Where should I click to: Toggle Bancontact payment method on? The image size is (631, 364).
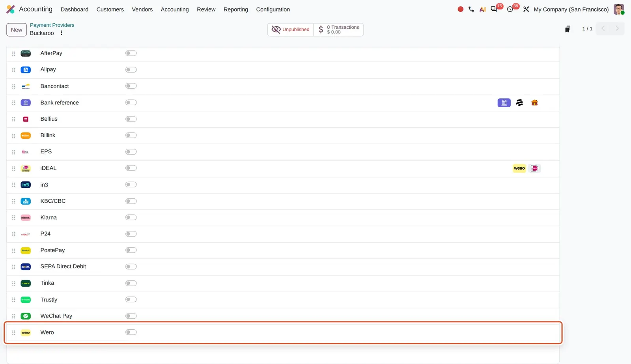131,86
